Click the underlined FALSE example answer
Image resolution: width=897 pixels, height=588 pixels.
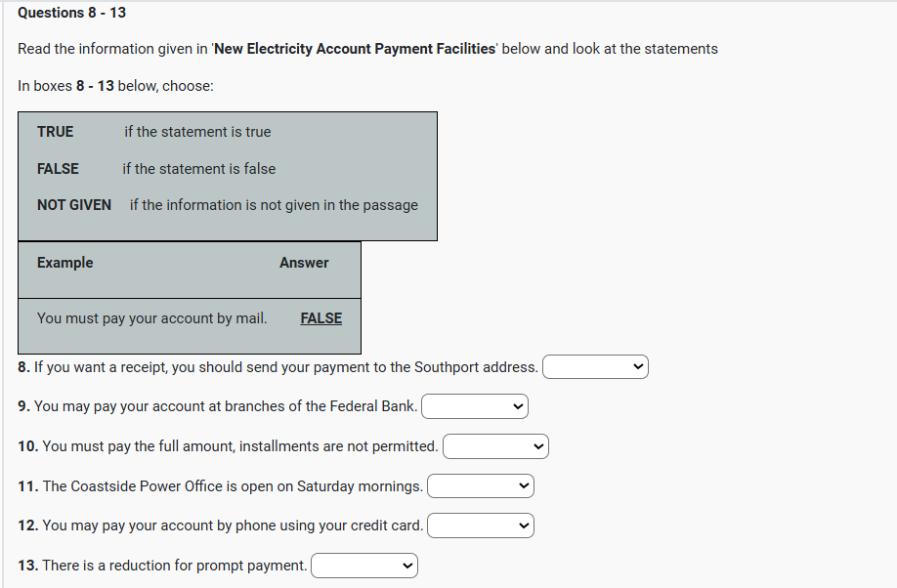coord(320,318)
